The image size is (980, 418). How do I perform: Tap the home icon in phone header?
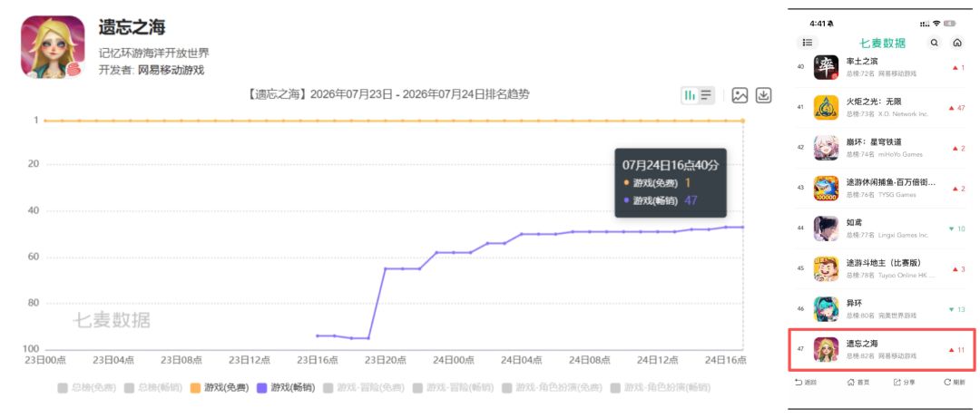point(956,43)
